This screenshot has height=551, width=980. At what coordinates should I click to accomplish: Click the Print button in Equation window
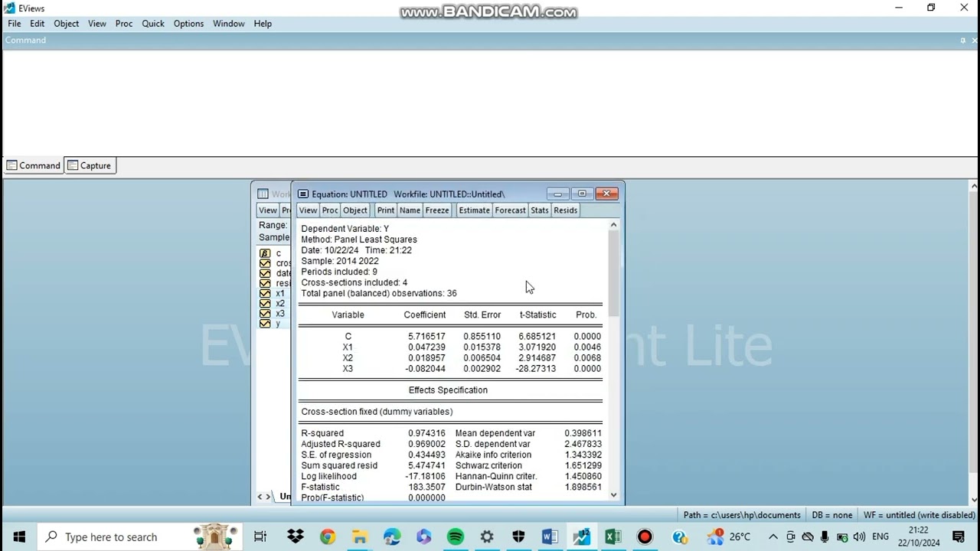coord(386,210)
